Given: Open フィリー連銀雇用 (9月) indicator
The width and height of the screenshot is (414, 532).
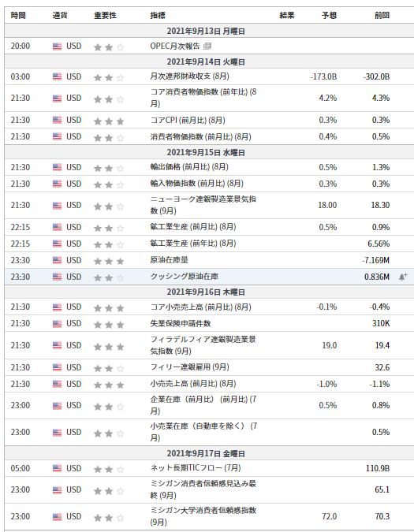Looking at the screenshot, I should pyautogui.click(x=190, y=367).
